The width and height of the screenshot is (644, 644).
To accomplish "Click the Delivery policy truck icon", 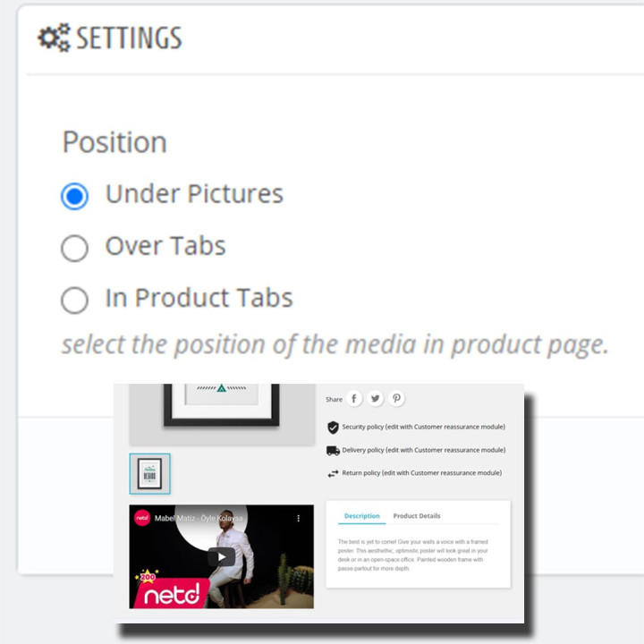I will tap(333, 451).
